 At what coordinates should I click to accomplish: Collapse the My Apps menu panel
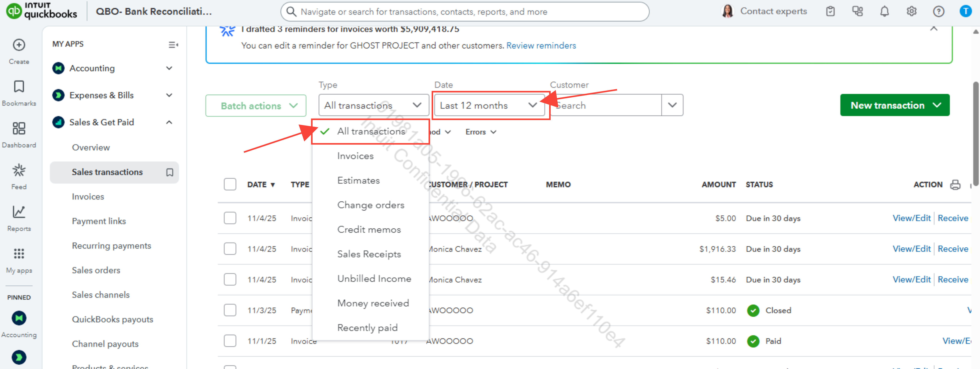(173, 45)
